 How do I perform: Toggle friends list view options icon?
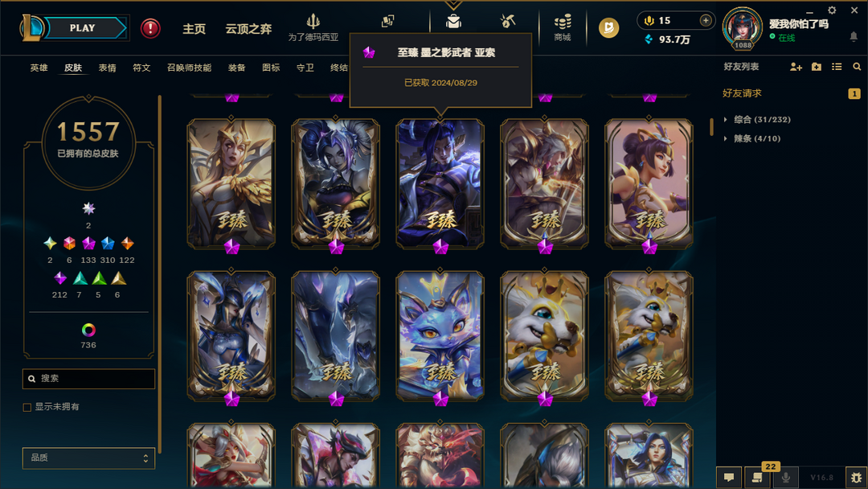(x=837, y=67)
